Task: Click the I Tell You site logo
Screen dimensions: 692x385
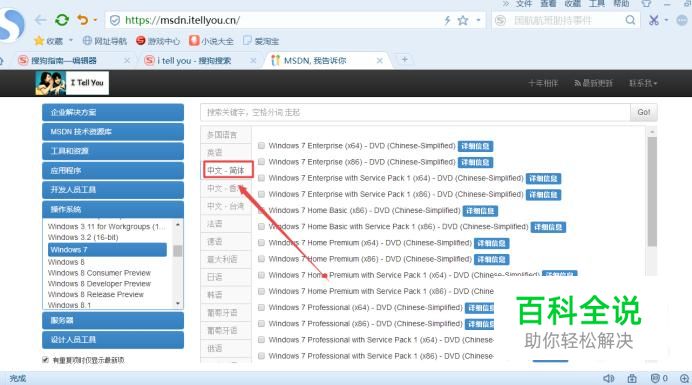Action: [x=72, y=83]
